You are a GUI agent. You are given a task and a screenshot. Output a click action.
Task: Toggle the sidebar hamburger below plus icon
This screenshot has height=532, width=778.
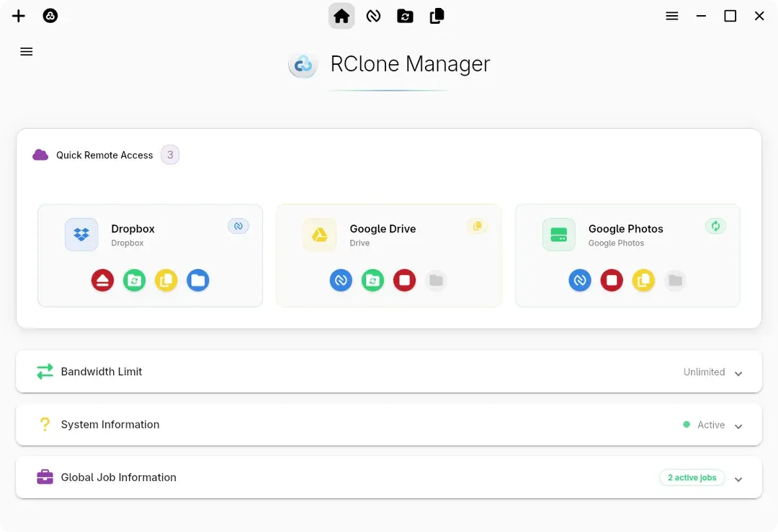click(27, 52)
